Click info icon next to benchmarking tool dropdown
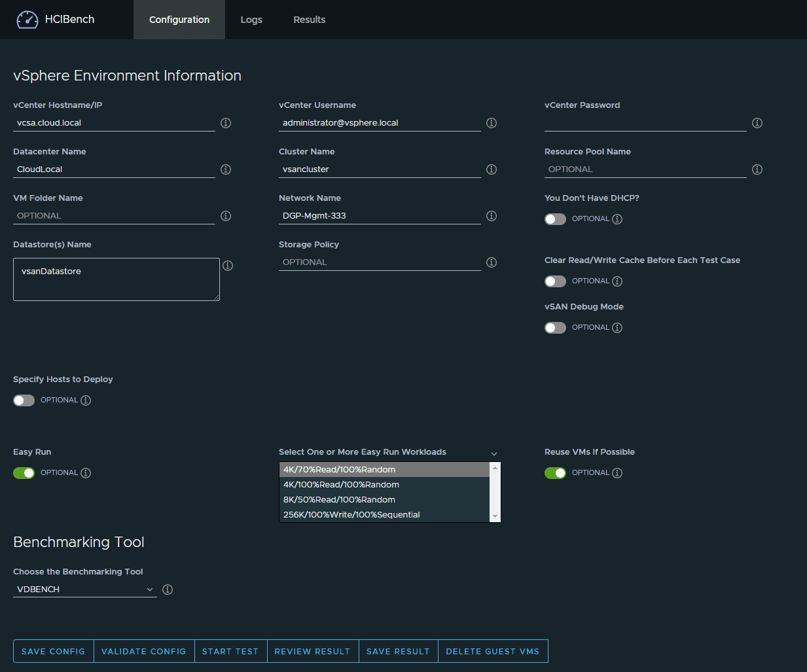 tap(168, 590)
